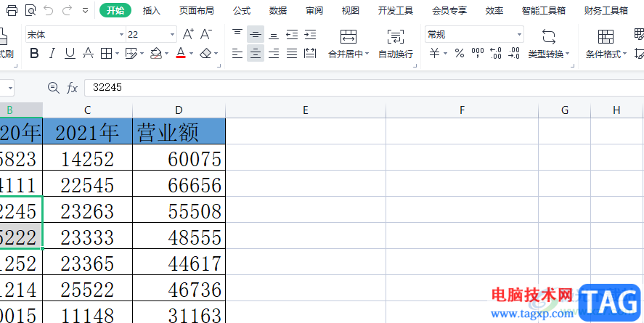Open the 智能工具箱 tab
Screen dimensions: 644x323
[x=543, y=11]
